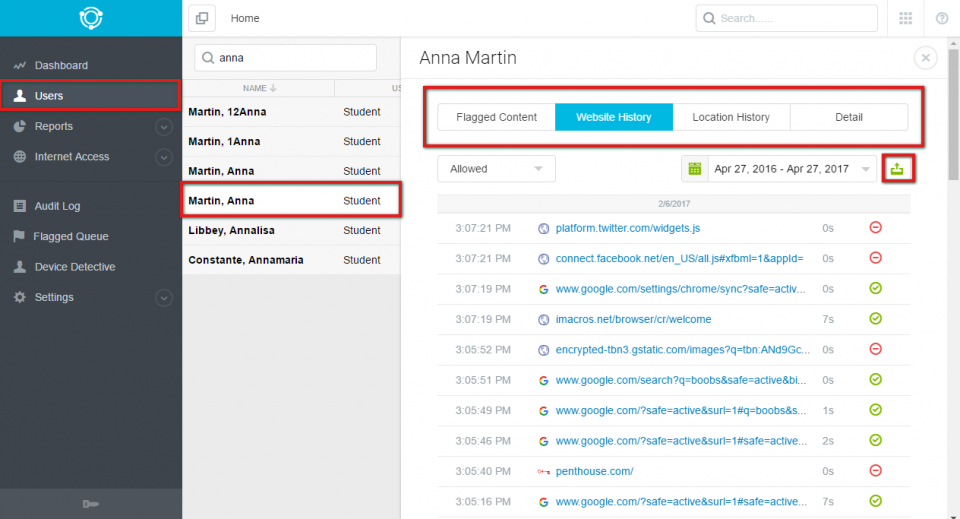Open Device Detective
Screen dimensions: 960x519
pyautogui.click(x=75, y=267)
